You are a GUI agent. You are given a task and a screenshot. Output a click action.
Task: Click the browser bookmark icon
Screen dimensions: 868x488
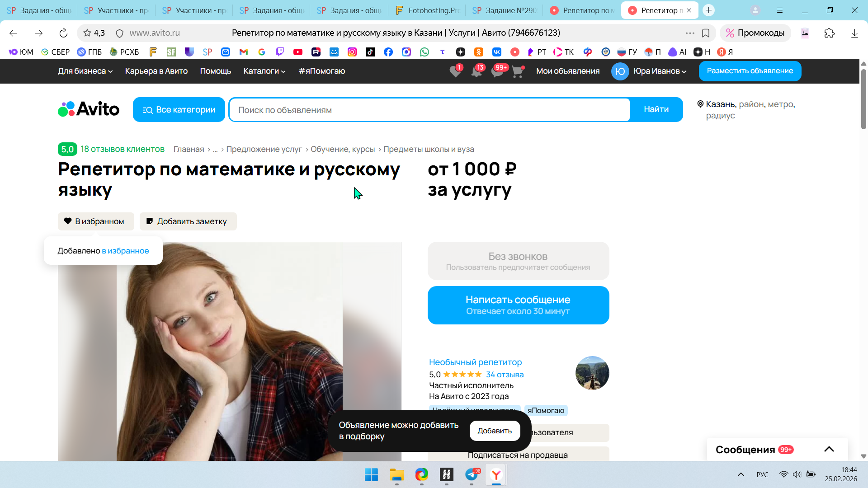[x=706, y=33]
